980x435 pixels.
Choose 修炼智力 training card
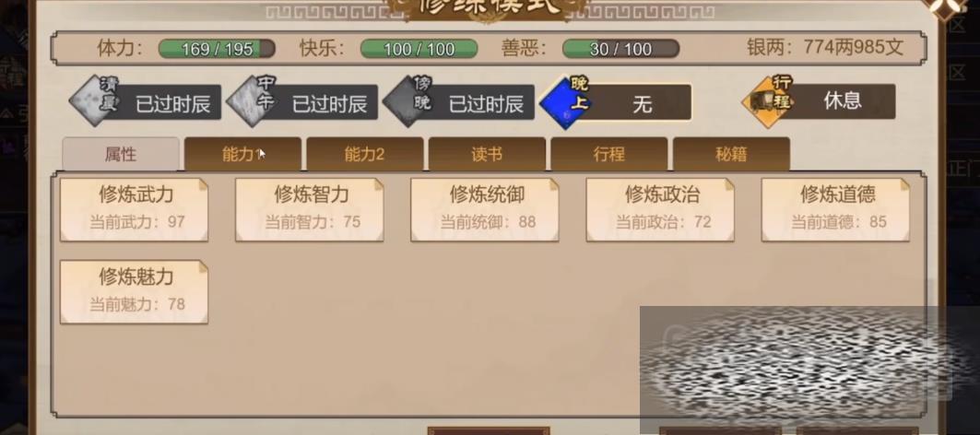click(x=310, y=209)
